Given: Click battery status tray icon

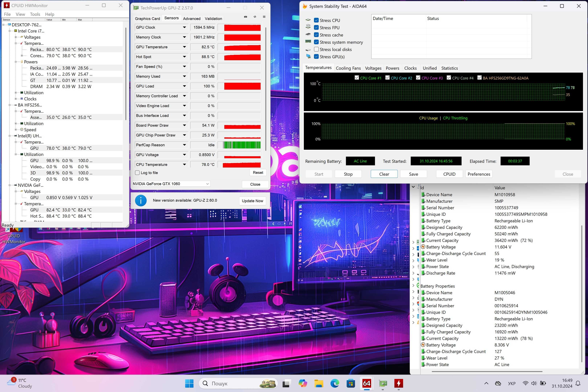Looking at the screenshot, I should coord(543,383).
